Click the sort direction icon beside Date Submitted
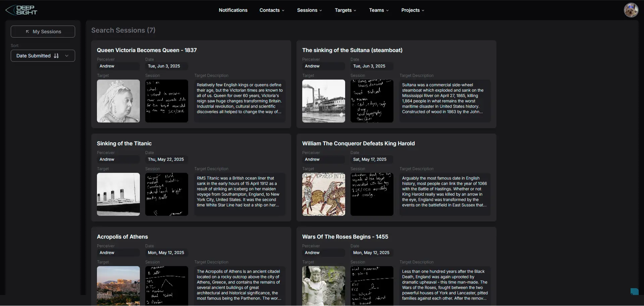This screenshot has width=644, height=306. pos(56,56)
